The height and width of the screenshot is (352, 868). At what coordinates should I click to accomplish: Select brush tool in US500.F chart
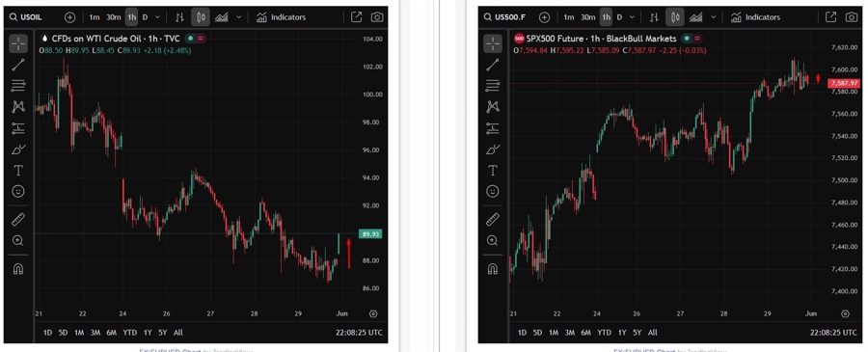pos(493,149)
